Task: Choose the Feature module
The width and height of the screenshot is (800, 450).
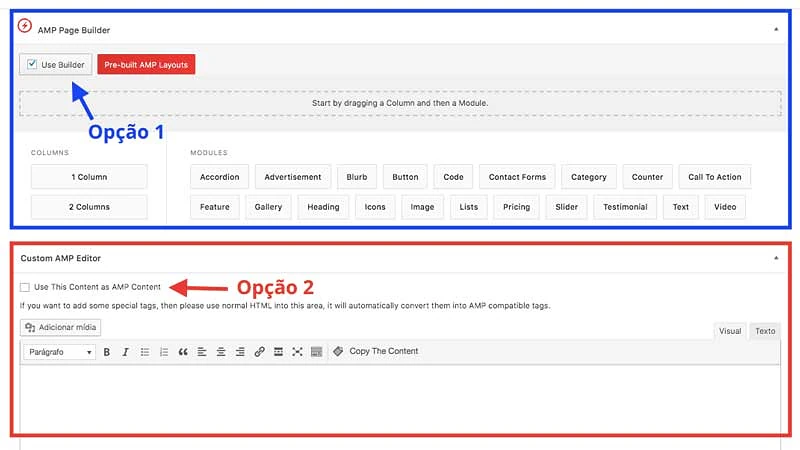Action: (215, 207)
